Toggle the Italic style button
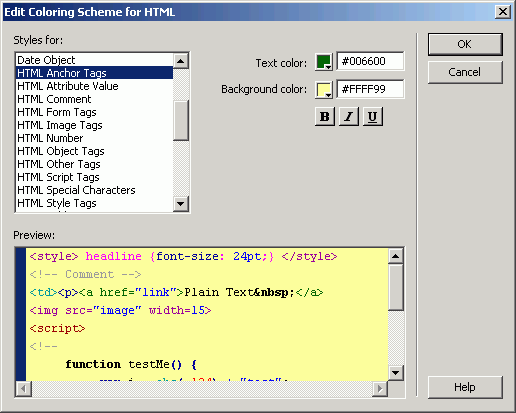 [x=349, y=116]
